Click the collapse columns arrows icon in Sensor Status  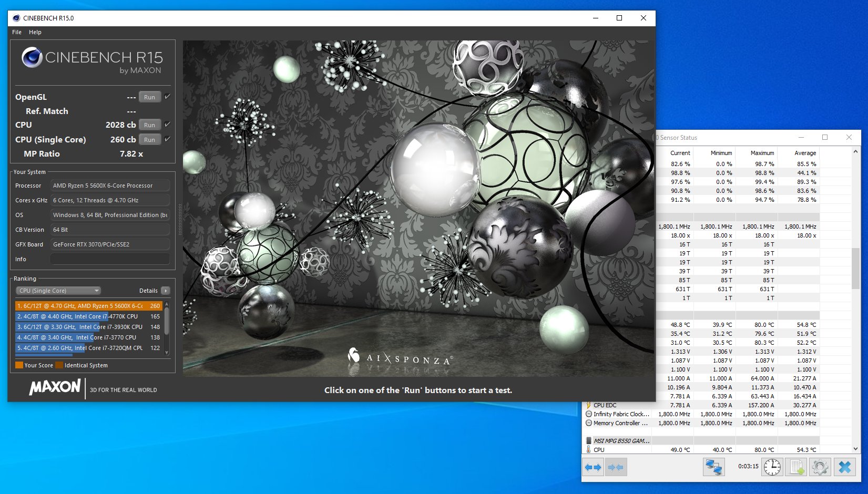pos(615,467)
